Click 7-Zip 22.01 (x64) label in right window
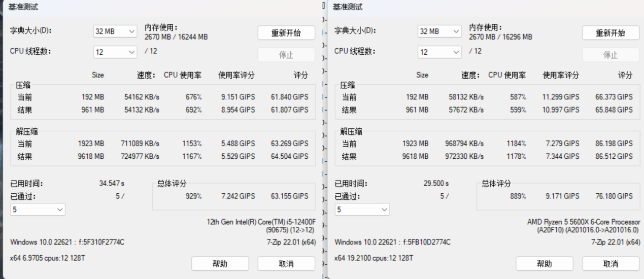 click(616, 242)
